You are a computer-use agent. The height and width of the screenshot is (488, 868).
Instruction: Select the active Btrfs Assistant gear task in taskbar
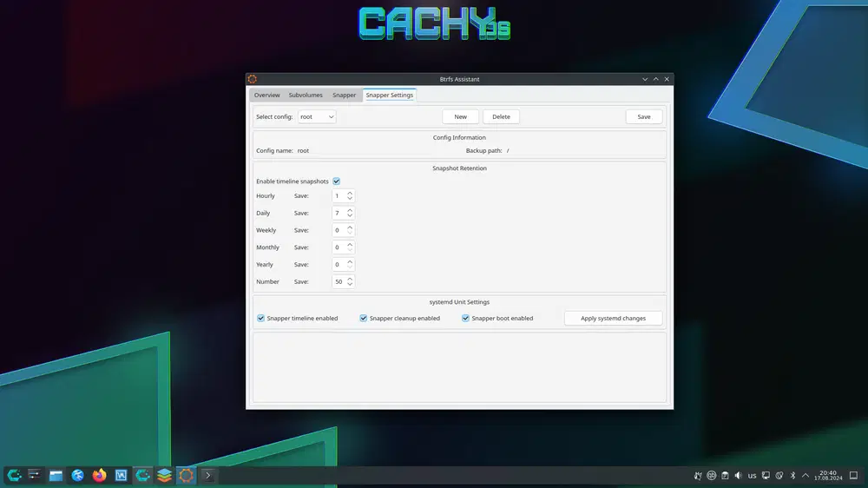[186, 475]
